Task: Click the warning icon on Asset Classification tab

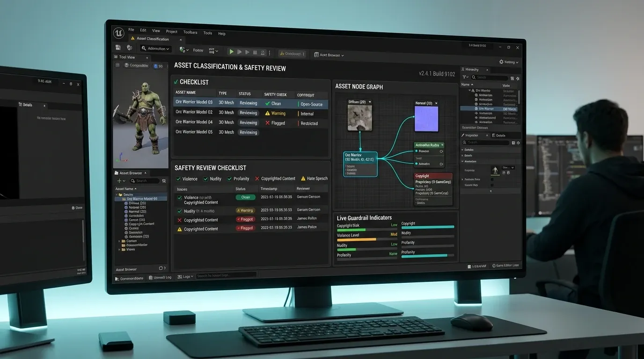Action: coord(132,38)
